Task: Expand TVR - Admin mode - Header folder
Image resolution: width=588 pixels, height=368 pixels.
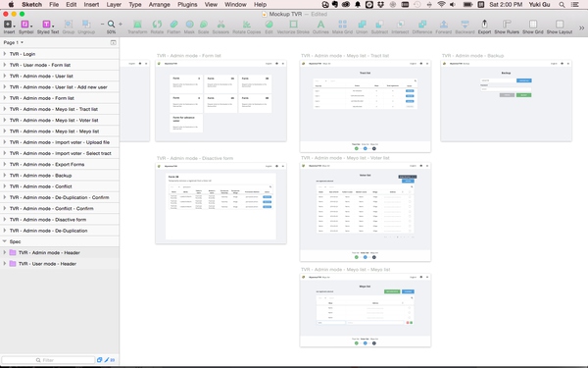Action: pos(5,253)
